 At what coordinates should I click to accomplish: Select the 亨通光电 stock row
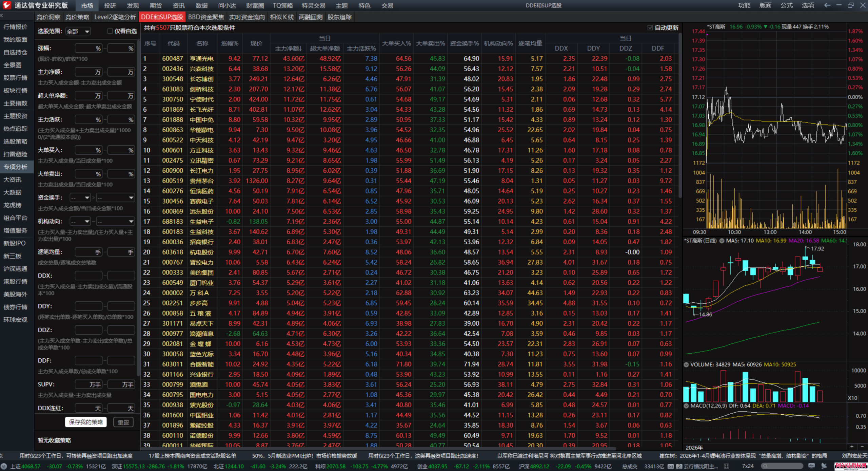(x=410, y=58)
